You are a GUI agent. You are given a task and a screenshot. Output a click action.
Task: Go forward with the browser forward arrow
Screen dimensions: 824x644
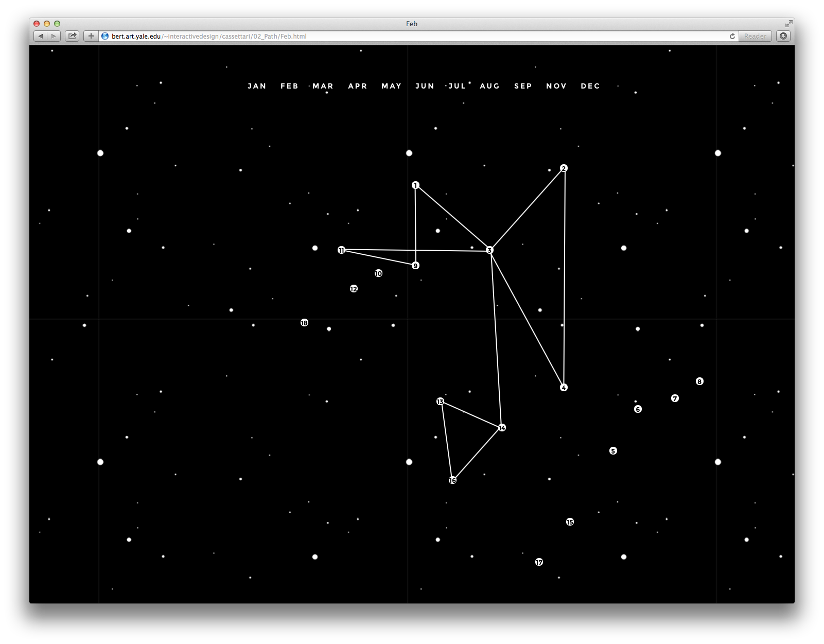54,36
